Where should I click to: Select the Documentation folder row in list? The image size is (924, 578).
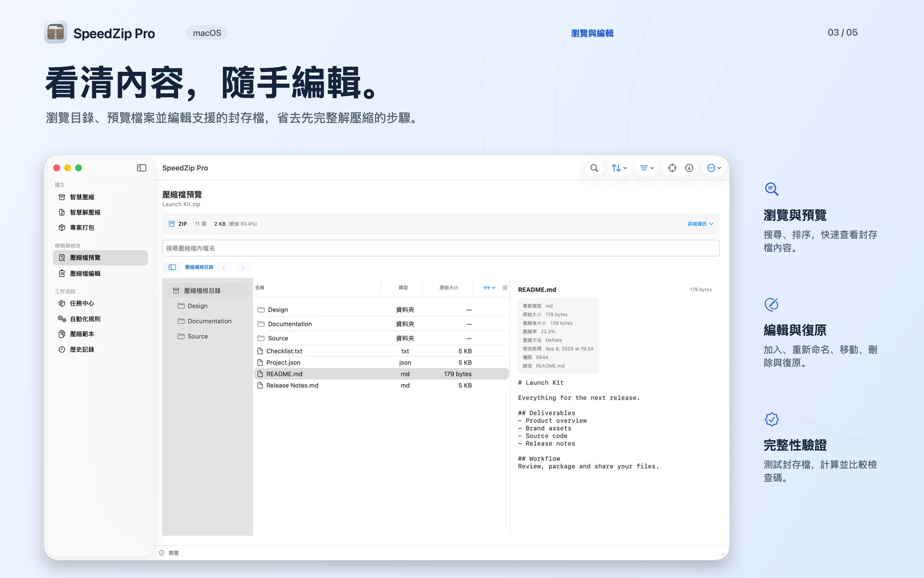pyautogui.click(x=381, y=324)
